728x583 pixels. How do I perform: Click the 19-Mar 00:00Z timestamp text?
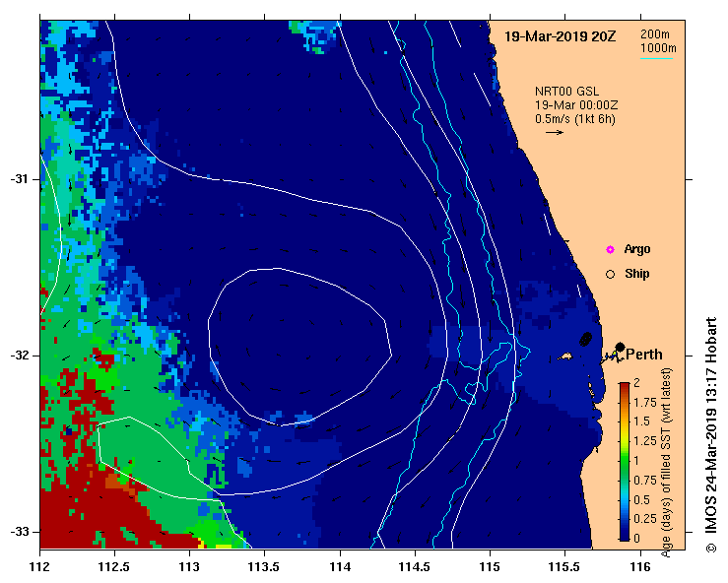click(576, 105)
